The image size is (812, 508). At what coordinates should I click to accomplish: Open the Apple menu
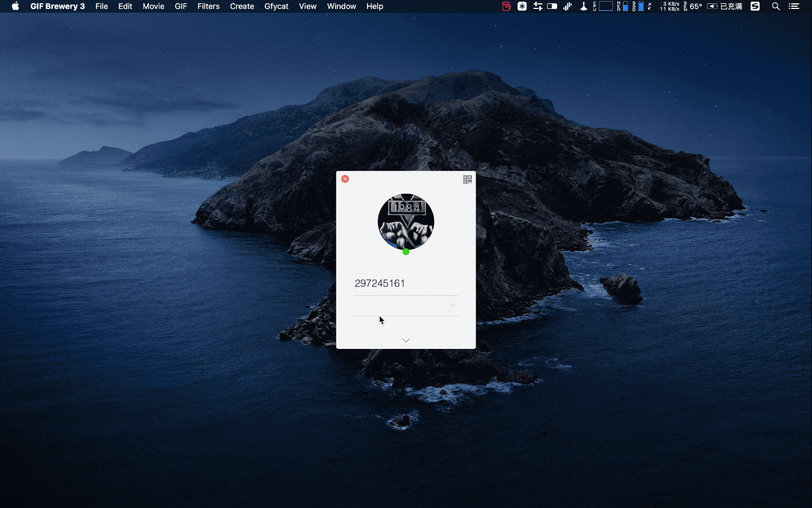click(x=16, y=6)
